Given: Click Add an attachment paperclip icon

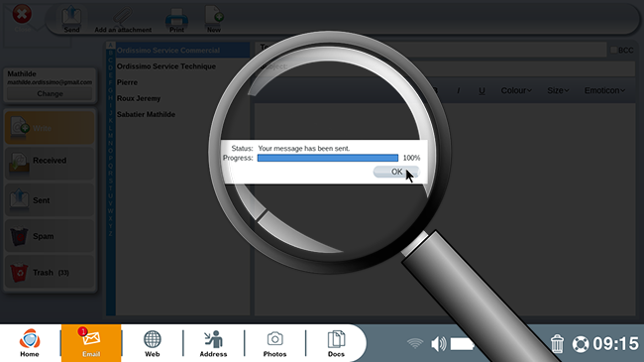Looking at the screenshot, I should pyautogui.click(x=123, y=19).
